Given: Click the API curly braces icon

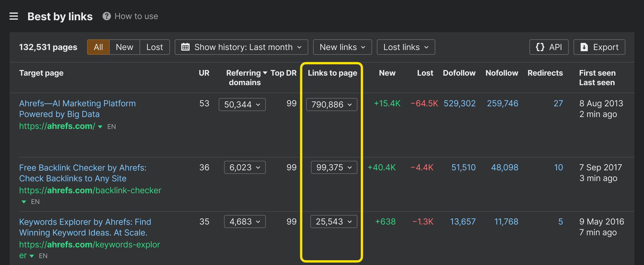Looking at the screenshot, I should tap(540, 47).
